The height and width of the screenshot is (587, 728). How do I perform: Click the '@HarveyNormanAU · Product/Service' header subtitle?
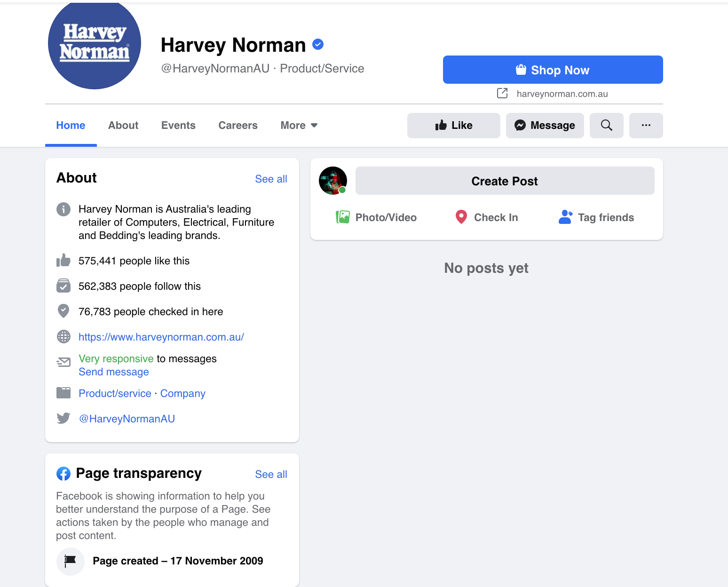coord(262,69)
